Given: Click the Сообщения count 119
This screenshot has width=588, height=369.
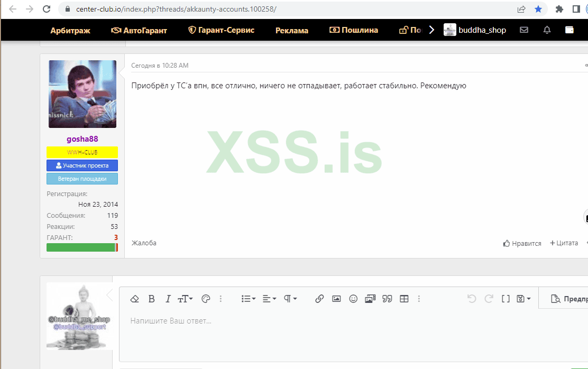Looking at the screenshot, I should 113,216.
